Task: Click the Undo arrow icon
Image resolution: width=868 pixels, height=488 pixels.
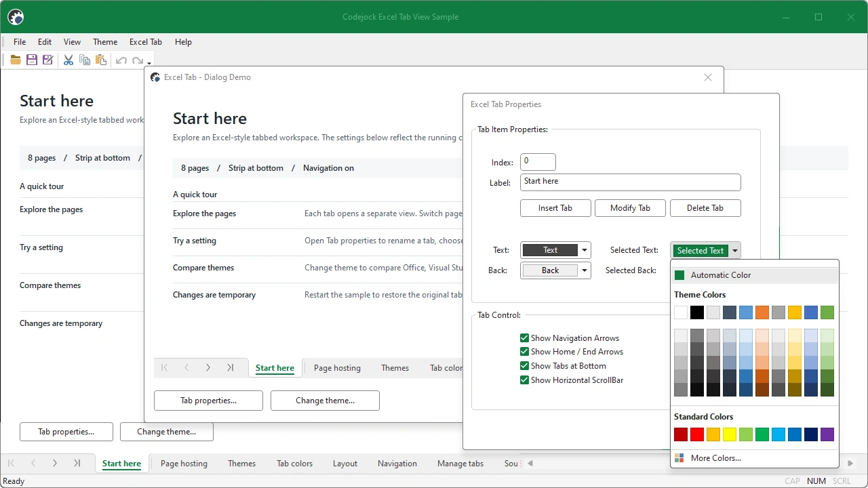Action: click(121, 60)
